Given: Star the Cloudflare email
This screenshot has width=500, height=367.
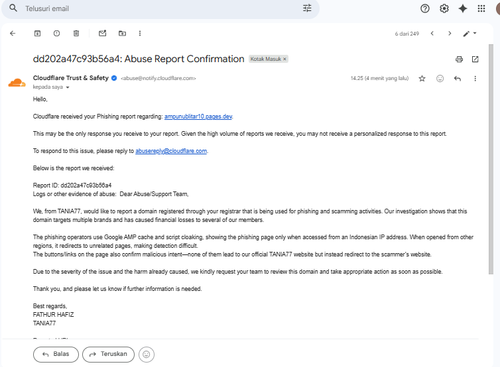Looking at the screenshot, I should click(422, 79).
